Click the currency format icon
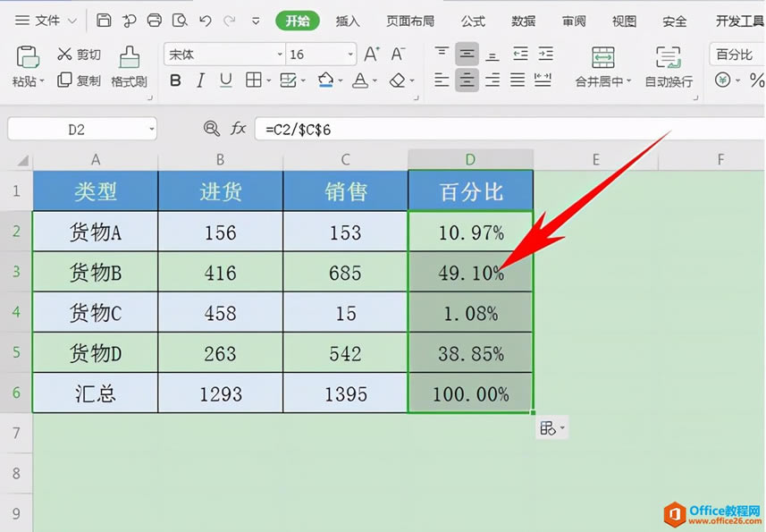 click(x=723, y=80)
